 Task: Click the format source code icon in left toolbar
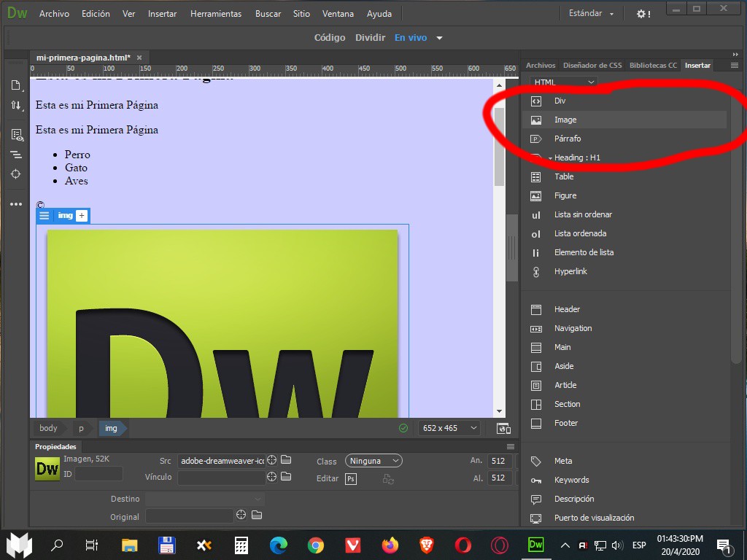[16, 155]
